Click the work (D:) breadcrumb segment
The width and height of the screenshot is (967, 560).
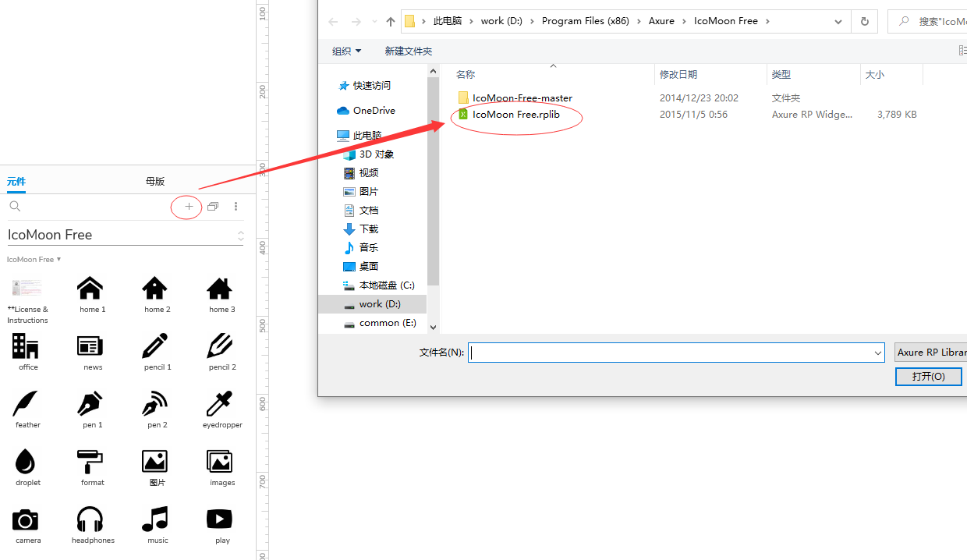click(x=501, y=21)
